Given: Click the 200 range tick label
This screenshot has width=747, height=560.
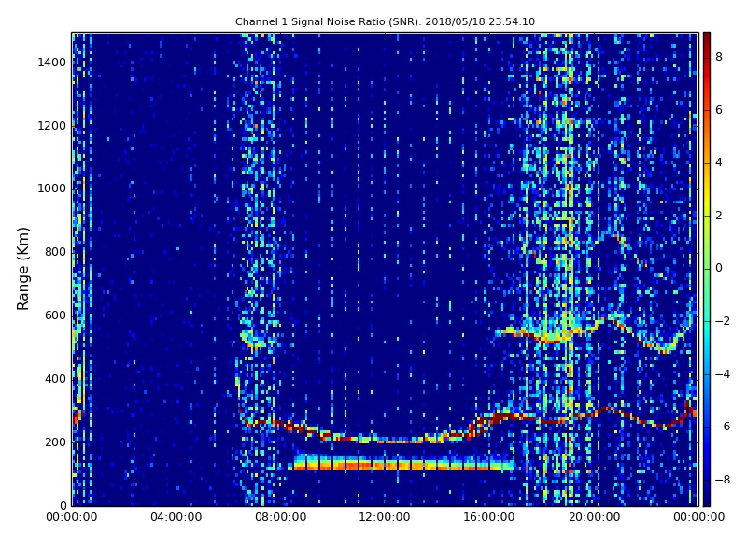Looking at the screenshot, I should [55, 441].
